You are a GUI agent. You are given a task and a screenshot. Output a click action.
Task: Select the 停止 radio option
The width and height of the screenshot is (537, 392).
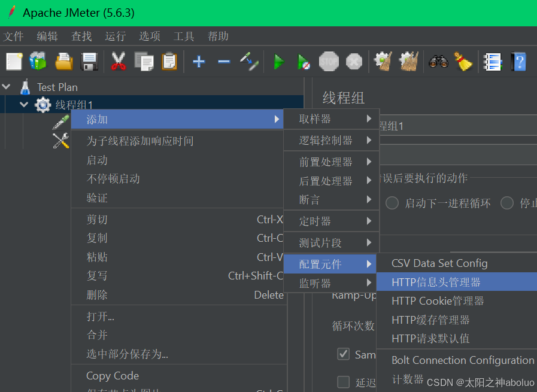pyautogui.click(x=507, y=203)
